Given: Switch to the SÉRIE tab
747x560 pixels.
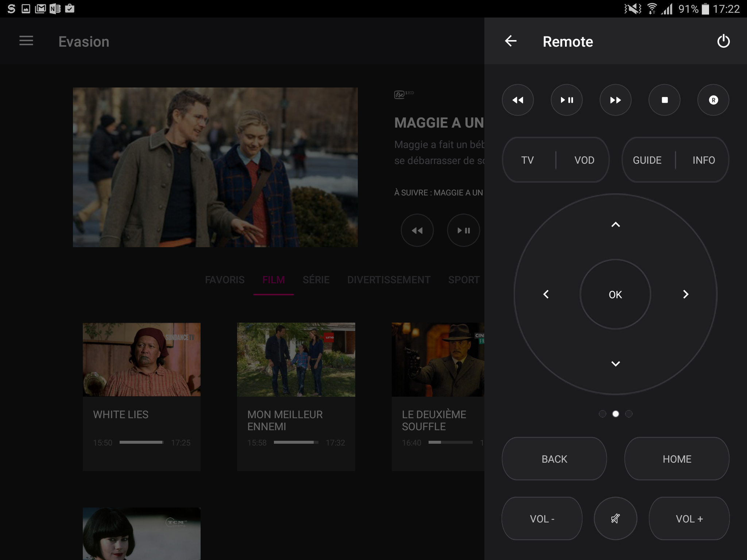Looking at the screenshot, I should 316,280.
